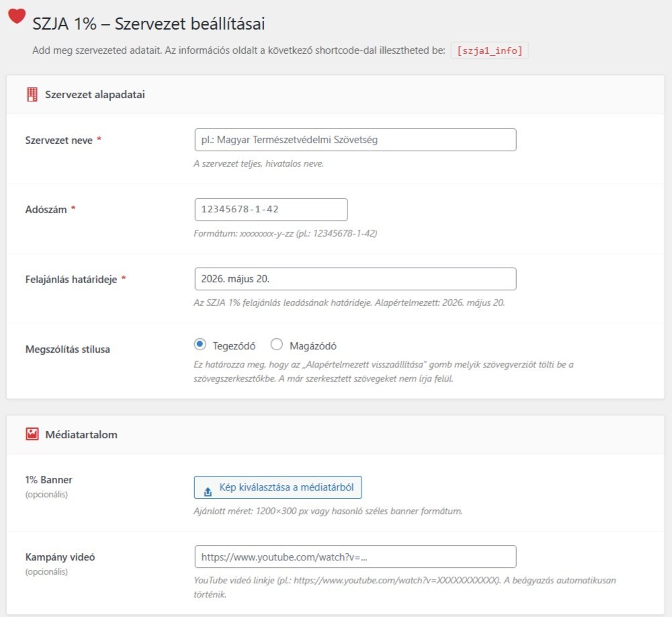
Task: Edit the Felajánlás határideje date field
Action: (x=355, y=279)
